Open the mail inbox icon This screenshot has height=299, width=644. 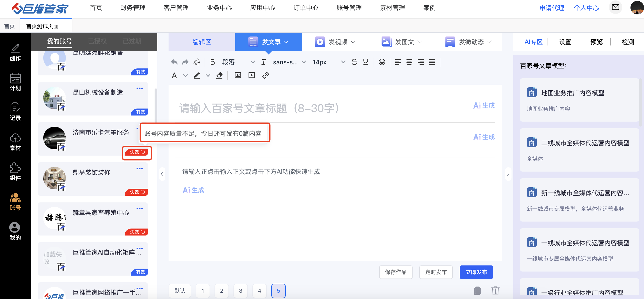[615, 7]
